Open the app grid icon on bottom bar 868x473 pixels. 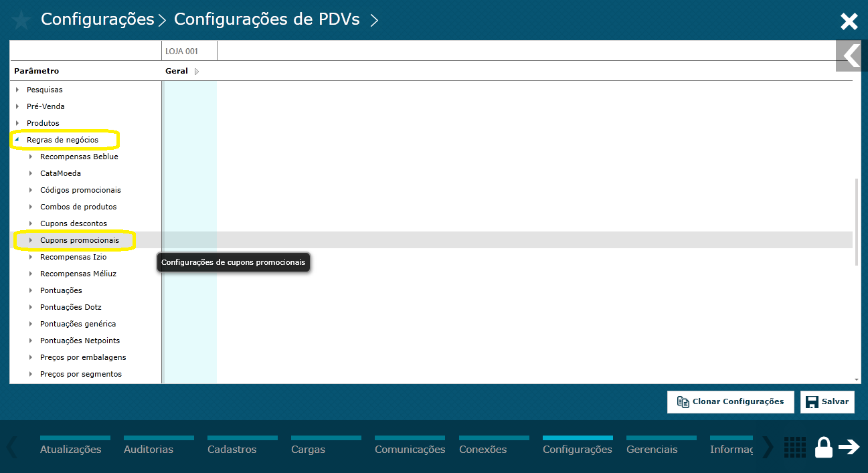click(794, 448)
